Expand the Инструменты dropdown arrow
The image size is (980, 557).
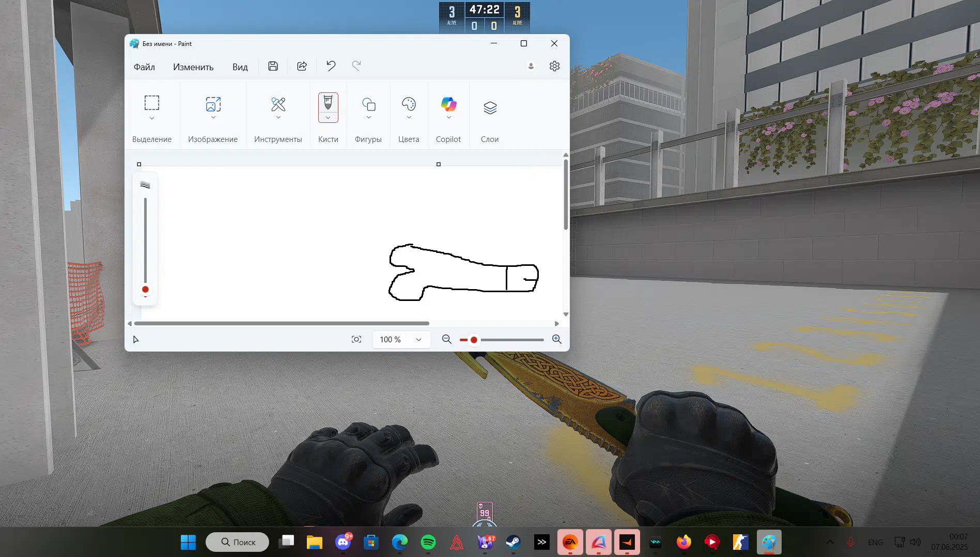(278, 118)
